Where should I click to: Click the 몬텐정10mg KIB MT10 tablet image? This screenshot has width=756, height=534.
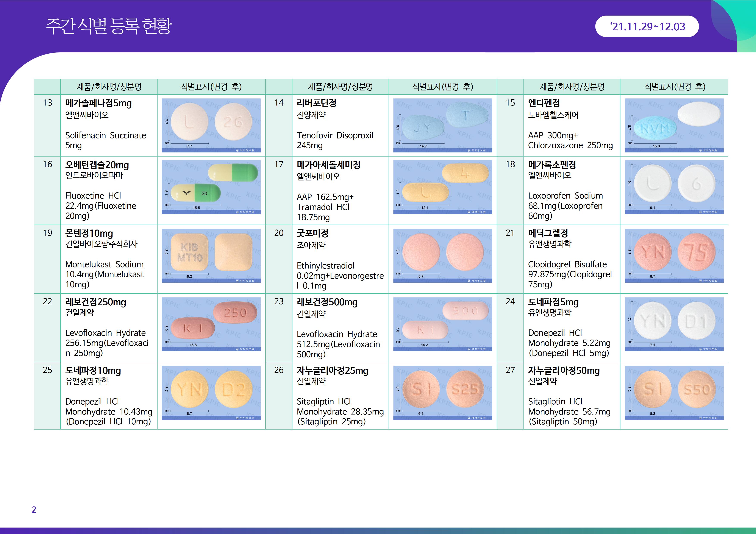click(x=211, y=255)
